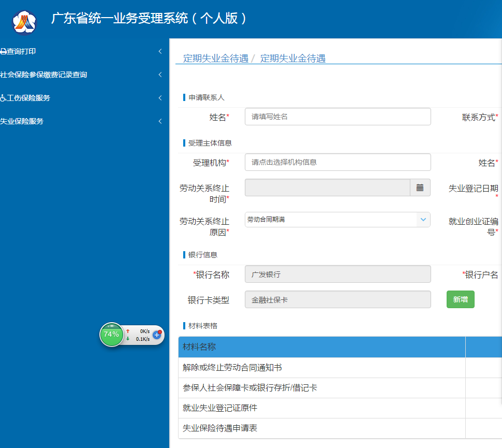Viewport: 502px width, 448px height.
Task: Click the 银行卡类型 field showing 金融社保卡
Action: point(337,299)
